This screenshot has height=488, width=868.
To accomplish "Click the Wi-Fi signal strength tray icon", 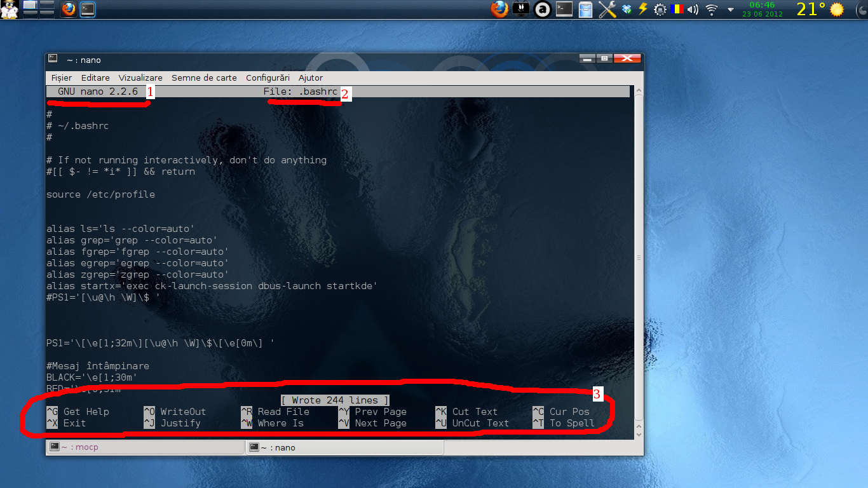I will point(712,10).
